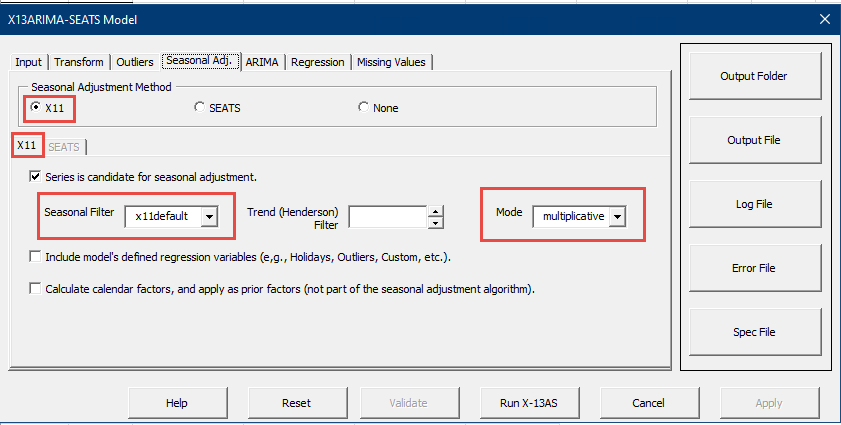Click the Validate button
841x425 pixels.
point(409,402)
